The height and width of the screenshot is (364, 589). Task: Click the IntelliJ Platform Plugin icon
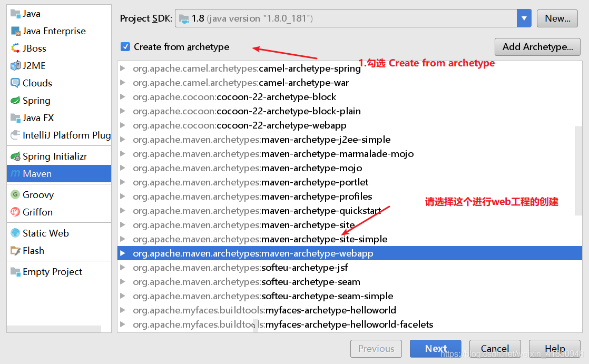15,135
